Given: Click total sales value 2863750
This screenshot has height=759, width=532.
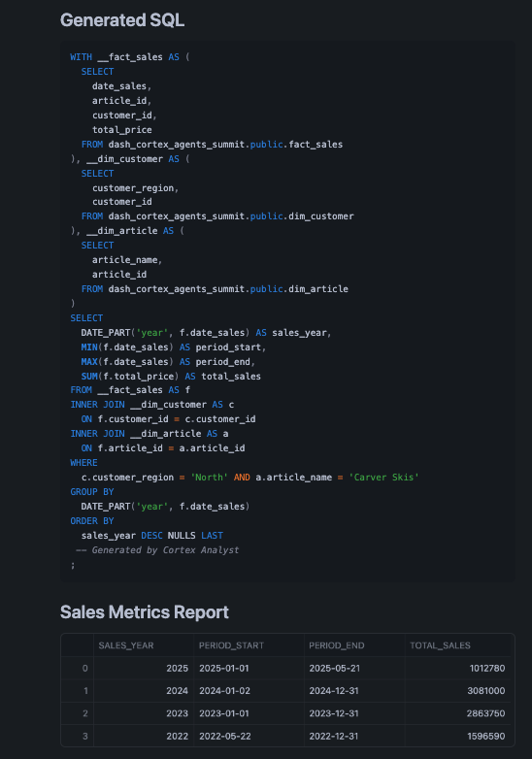Looking at the screenshot, I should 485,713.
